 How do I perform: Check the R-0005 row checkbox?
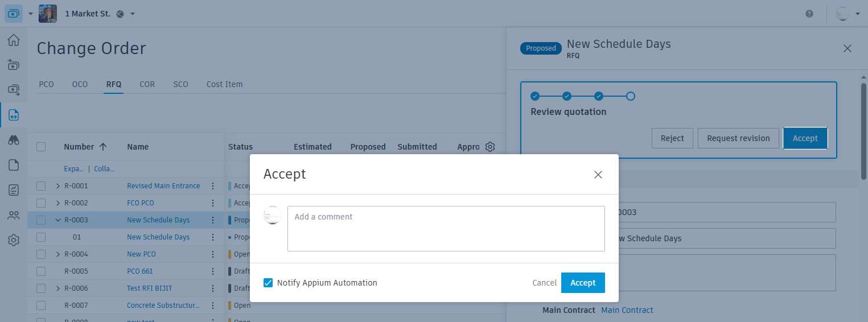pos(41,271)
